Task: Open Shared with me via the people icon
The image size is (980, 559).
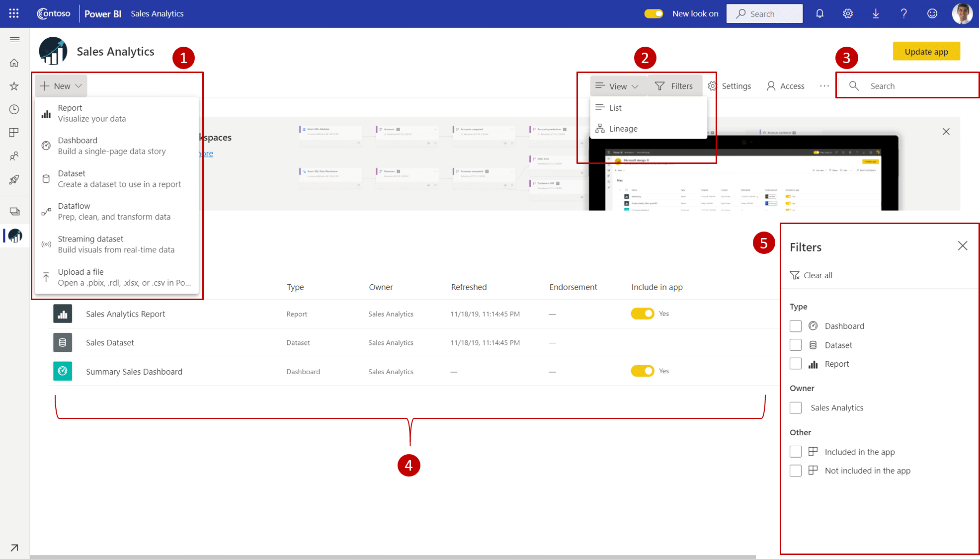Action: pyautogui.click(x=14, y=156)
